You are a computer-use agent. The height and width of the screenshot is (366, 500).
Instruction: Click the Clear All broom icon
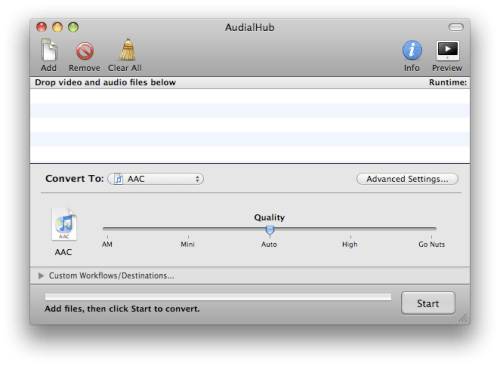click(127, 49)
